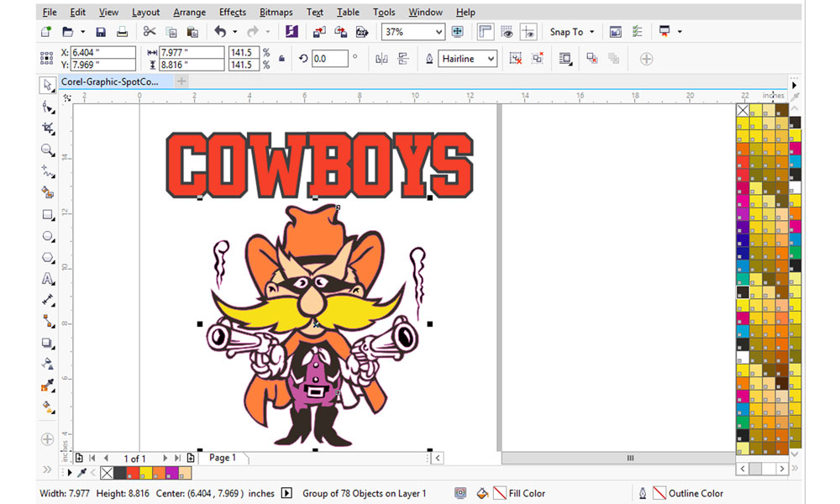Toggle Show Rulers button
The image size is (840, 504).
pyautogui.click(x=485, y=32)
